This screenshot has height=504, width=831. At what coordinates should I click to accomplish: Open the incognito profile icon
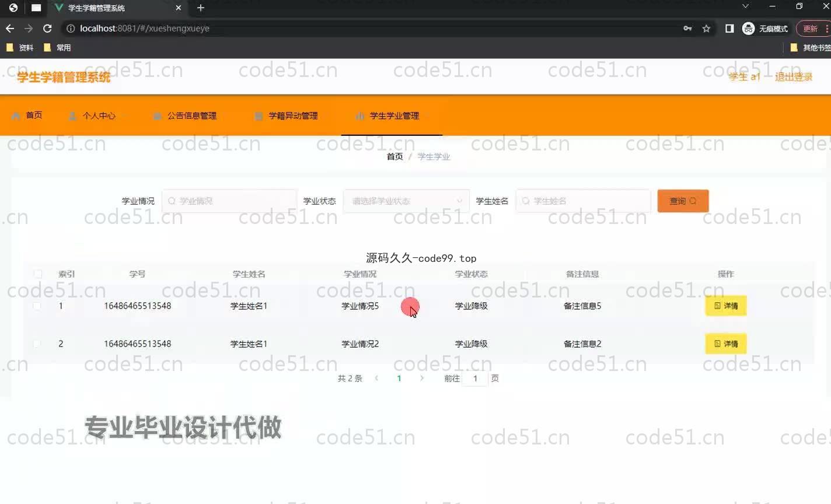click(x=749, y=29)
